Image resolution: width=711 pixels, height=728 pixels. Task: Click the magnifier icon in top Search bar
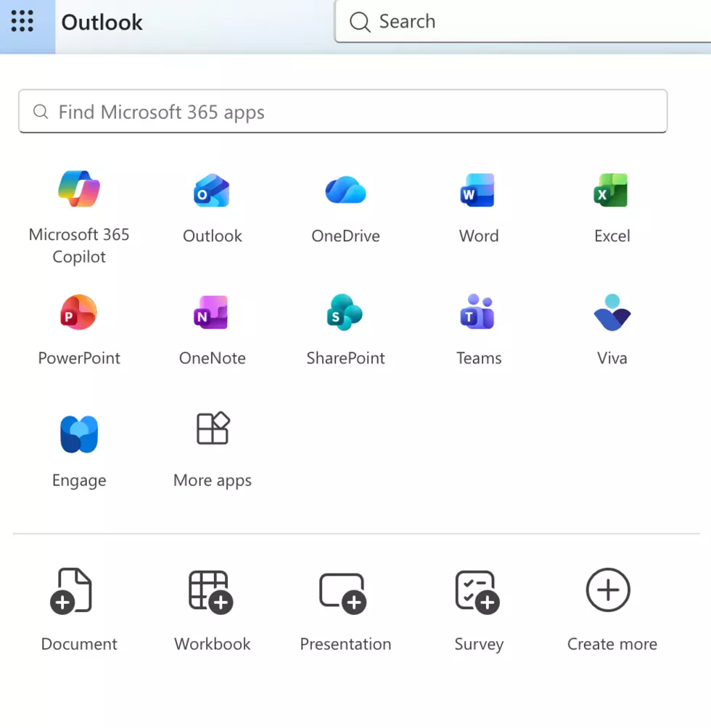tap(360, 22)
